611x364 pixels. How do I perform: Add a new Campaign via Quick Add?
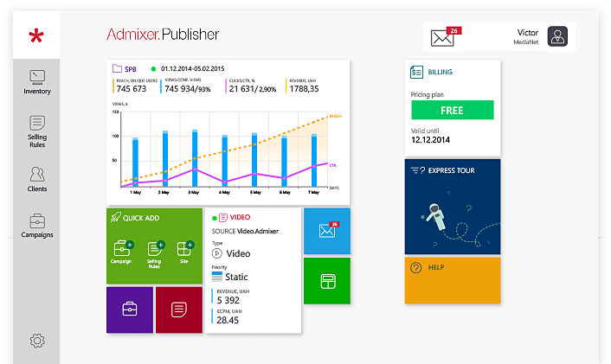click(121, 252)
